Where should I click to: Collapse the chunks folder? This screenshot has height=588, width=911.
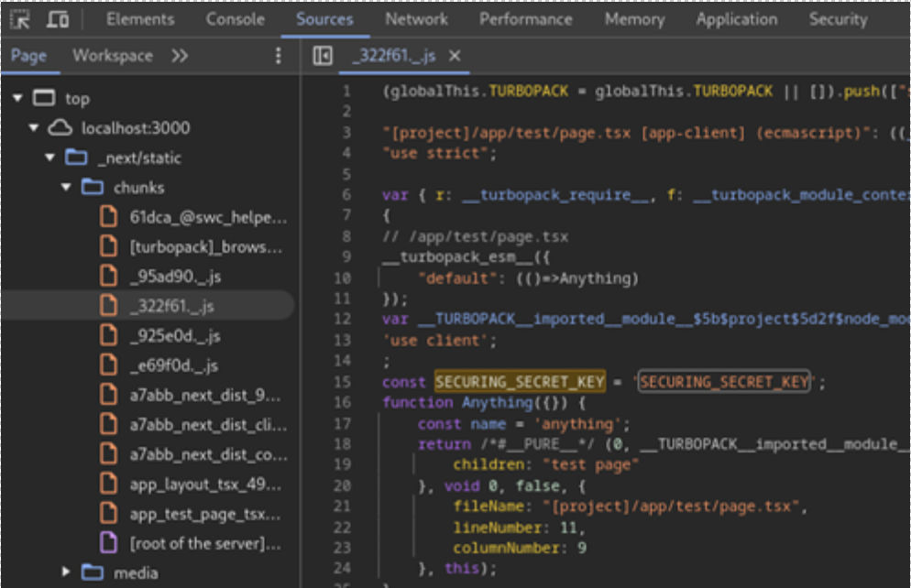66,188
